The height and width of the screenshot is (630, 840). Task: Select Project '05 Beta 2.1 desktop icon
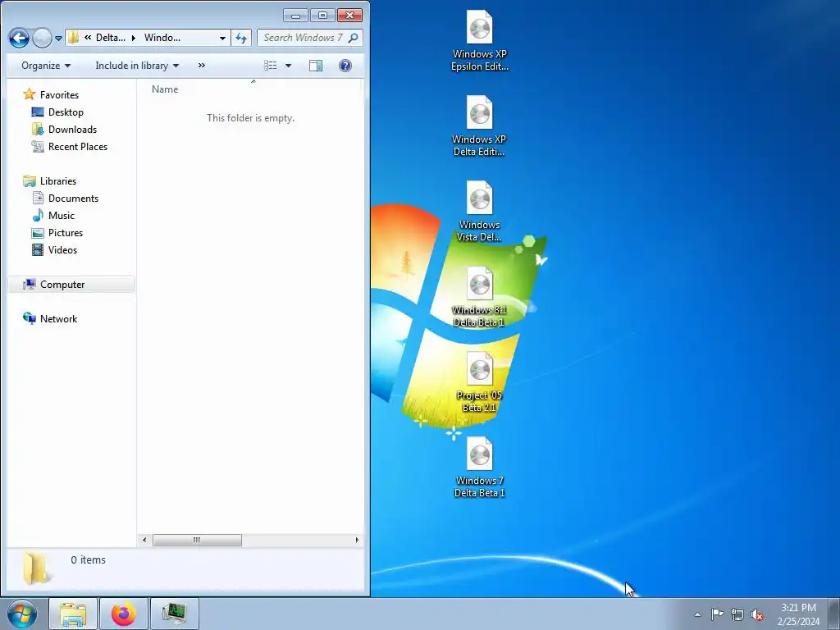coord(479,382)
